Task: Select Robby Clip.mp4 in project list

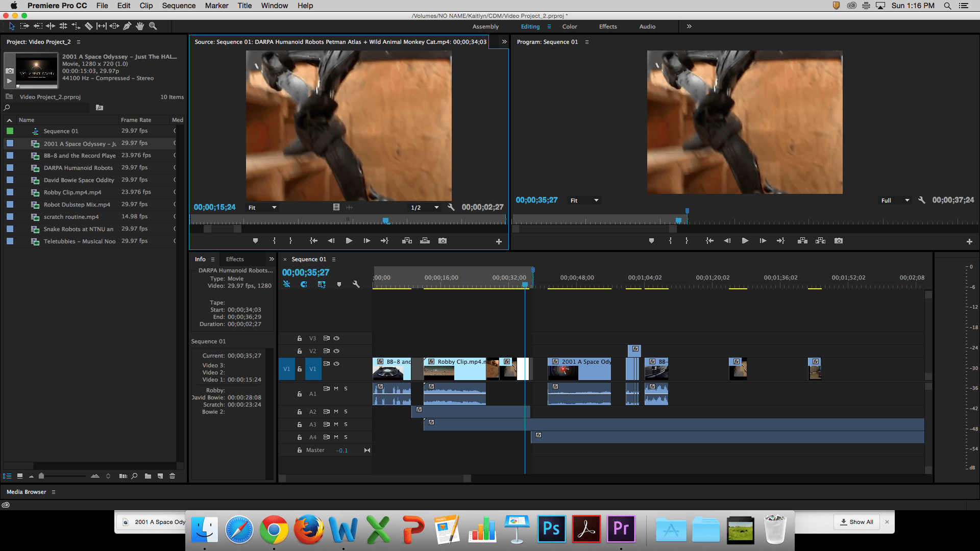Action: 72,192
